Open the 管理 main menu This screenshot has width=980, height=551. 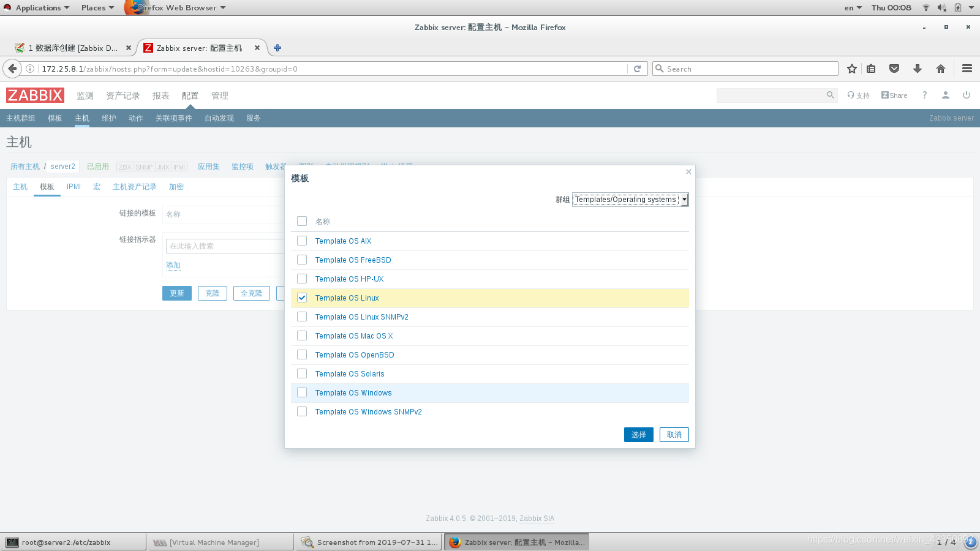pyautogui.click(x=220, y=96)
